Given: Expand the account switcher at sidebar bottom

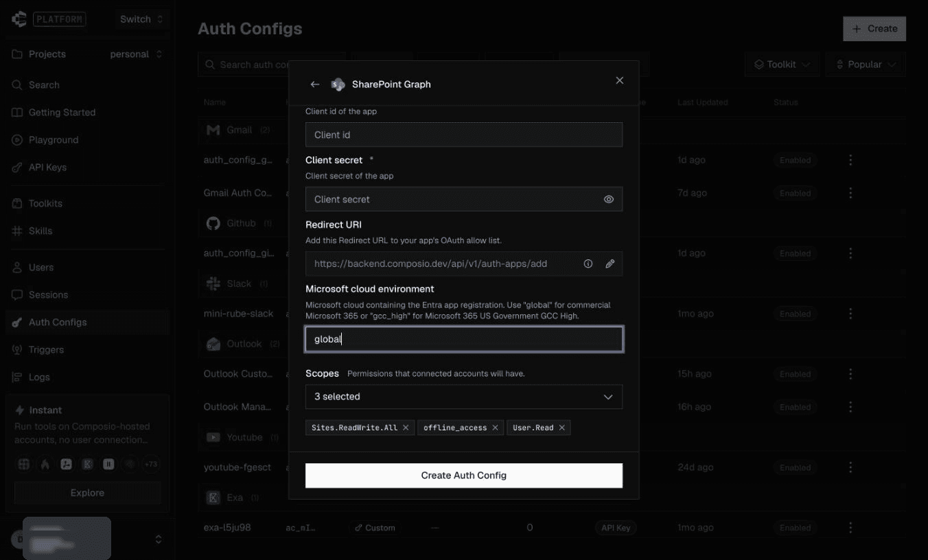Looking at the screenshot, I should (x=159, y=539).
